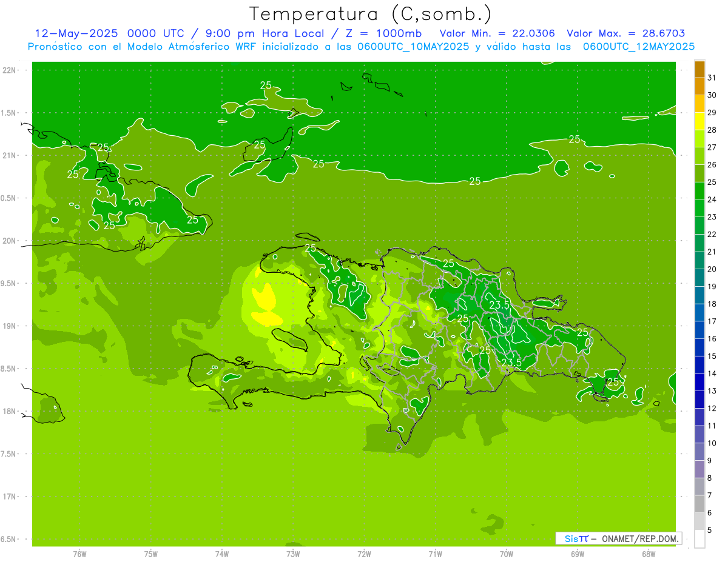Click the 72W longitude axis label
728x562 pixels.
pyautogui.click(x=364, y=555)
